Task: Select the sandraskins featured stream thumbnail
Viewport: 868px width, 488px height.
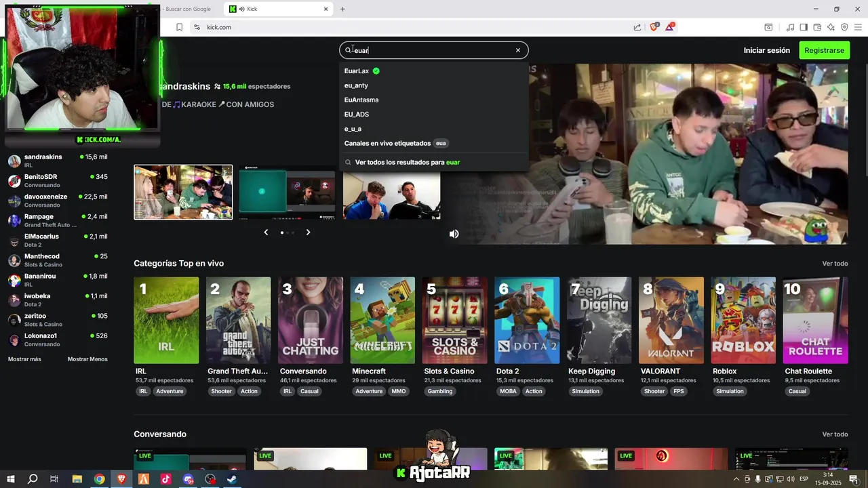Action: point(183,192)
